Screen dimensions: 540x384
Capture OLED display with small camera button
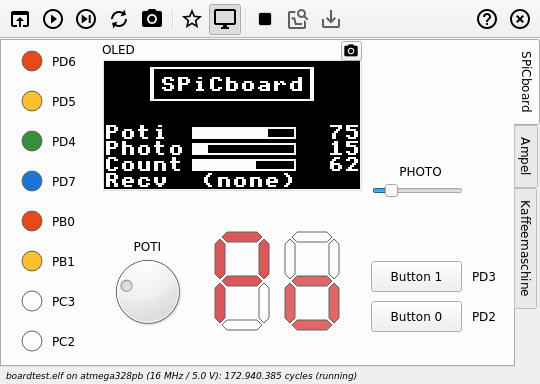pos(351,51)
